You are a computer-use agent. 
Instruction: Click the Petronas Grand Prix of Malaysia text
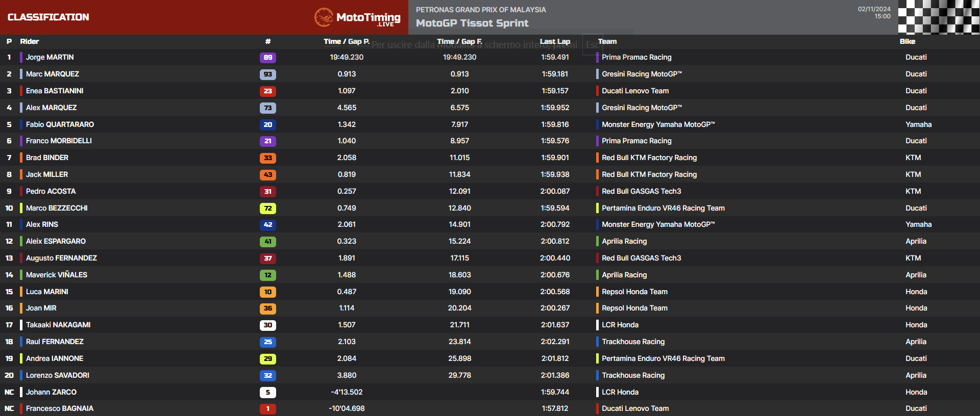tap(481, 10)
